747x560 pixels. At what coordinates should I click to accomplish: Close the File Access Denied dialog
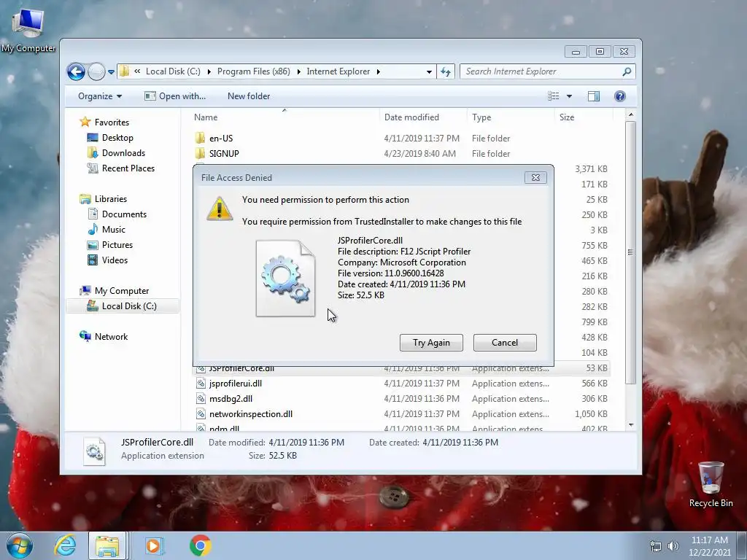point(535,178)
